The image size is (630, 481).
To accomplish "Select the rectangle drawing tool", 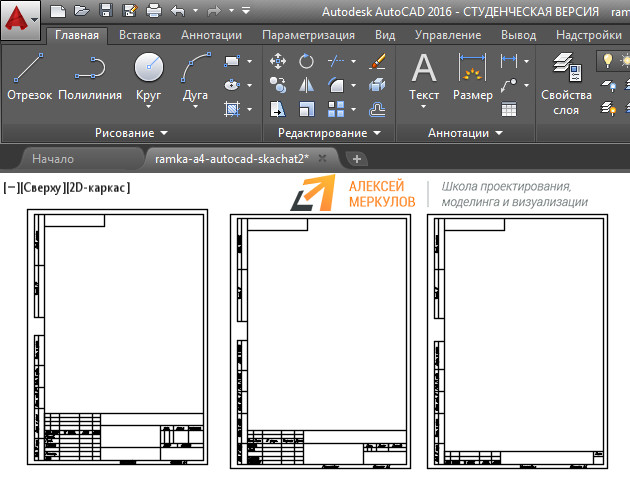I will click(x=232, y=61).
